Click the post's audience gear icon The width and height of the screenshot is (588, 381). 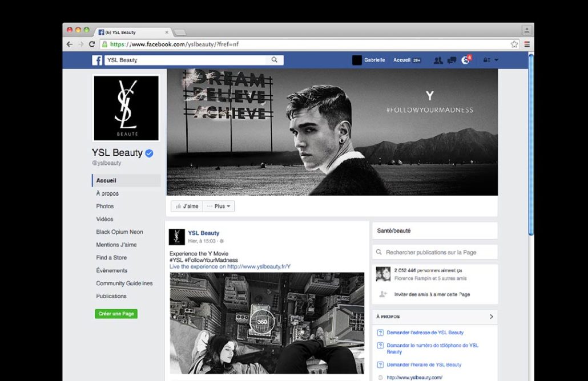(221, 241)
